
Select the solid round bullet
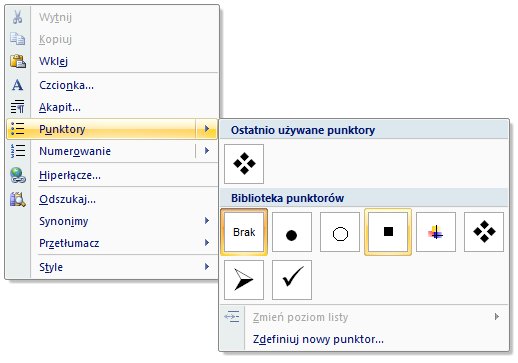(x=292, y=232)
